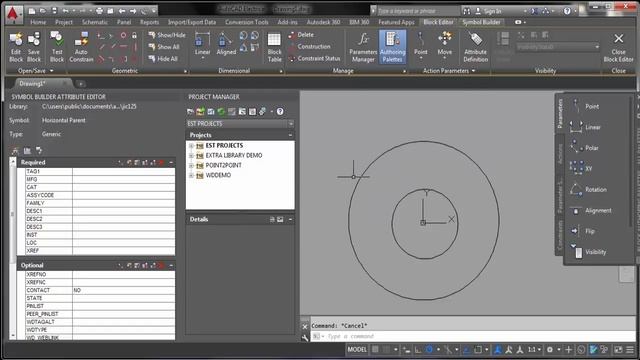
Task: Open the Parameters Manager
Action: click(363, 47)
